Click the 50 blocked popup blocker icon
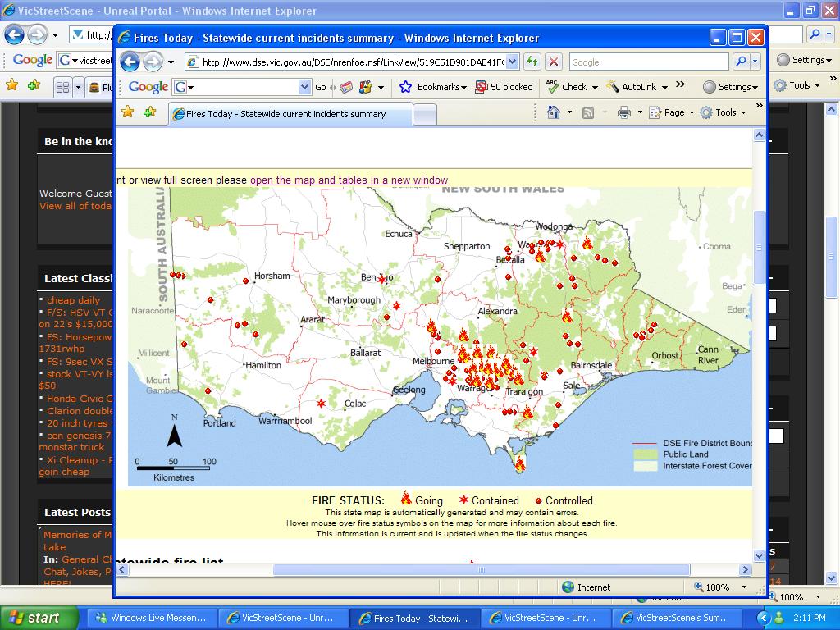 [481, 87]
